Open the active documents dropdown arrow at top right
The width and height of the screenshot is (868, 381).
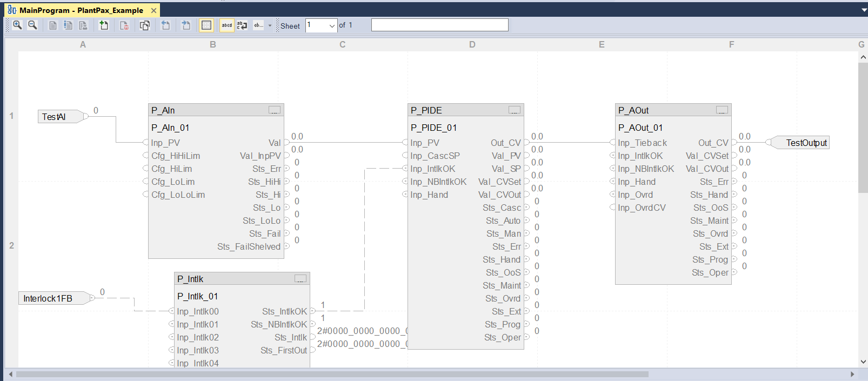pos(864,10)
